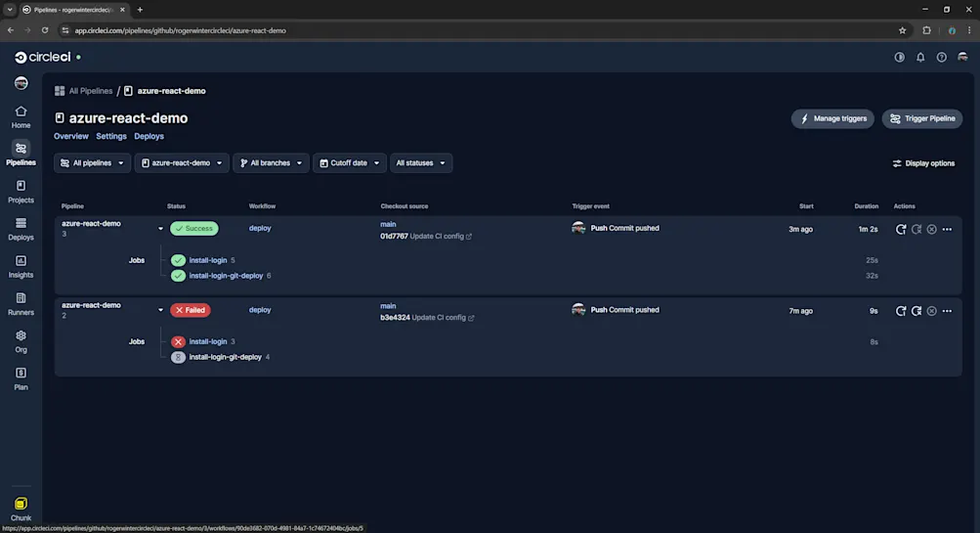Open Home in the sidebar
This screenshot has height=533, width=980.
click(21, 117)
